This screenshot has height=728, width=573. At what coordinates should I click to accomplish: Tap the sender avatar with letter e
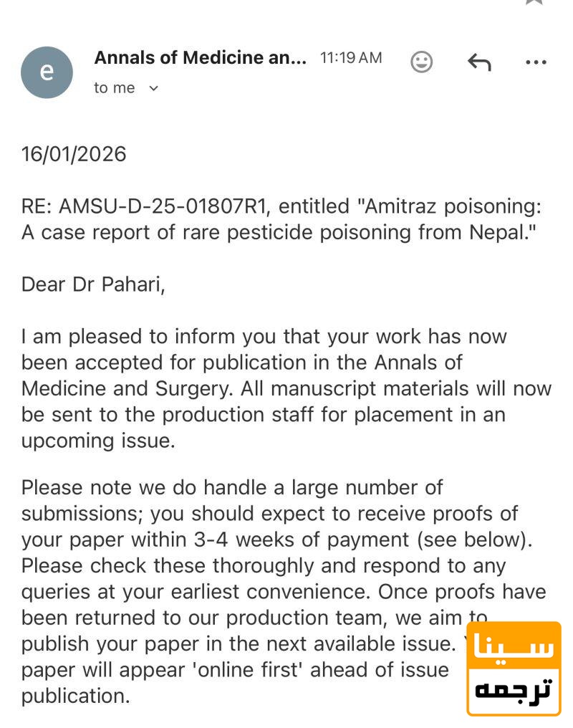(47, 72)
